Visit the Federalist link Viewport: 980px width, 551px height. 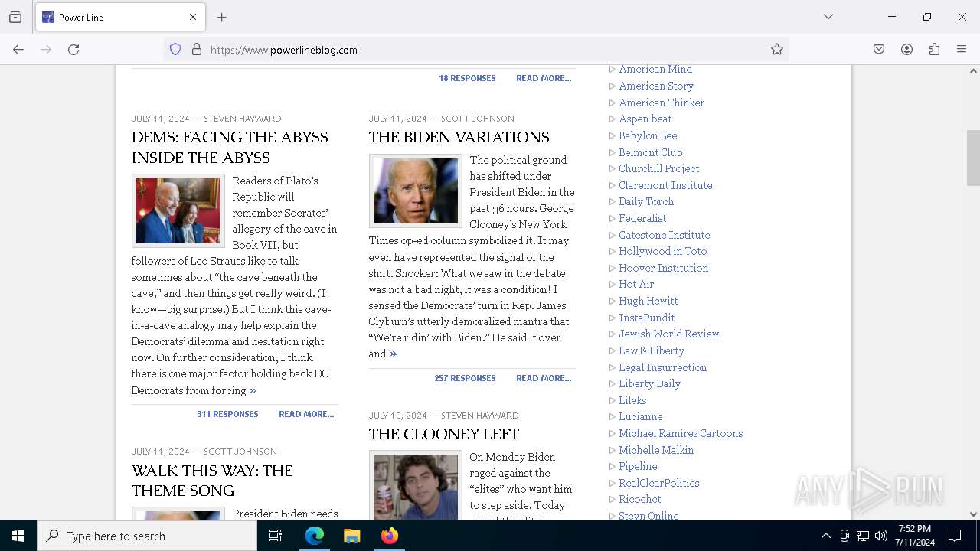[642, 218]
